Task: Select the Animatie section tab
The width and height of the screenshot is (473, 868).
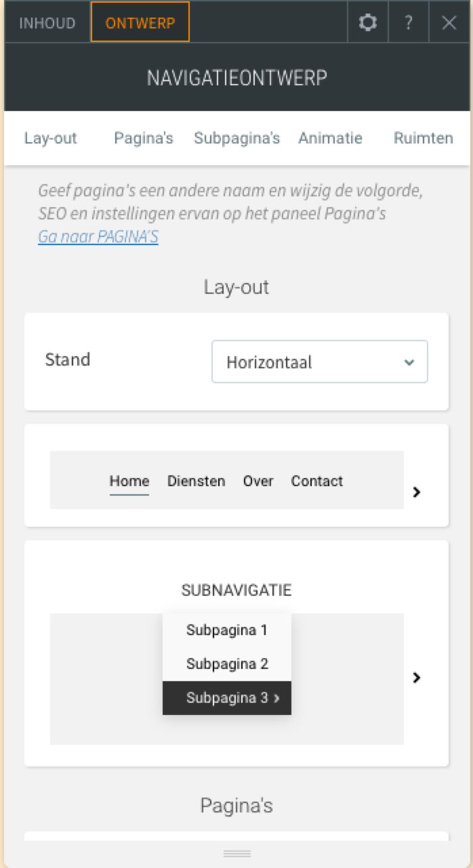Action: [x=330, y=138]
